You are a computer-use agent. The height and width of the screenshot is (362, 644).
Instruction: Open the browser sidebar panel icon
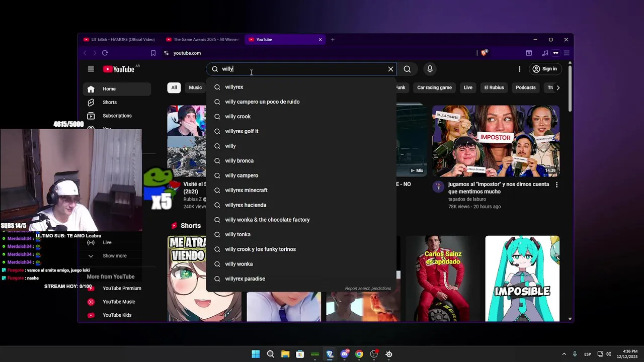(x=529, y=53)
